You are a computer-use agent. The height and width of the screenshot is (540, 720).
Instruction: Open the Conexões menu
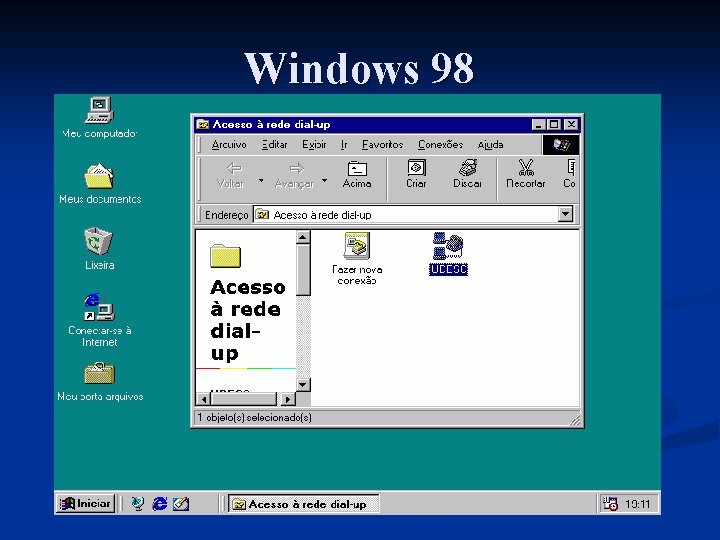click(x=440, y=145)
